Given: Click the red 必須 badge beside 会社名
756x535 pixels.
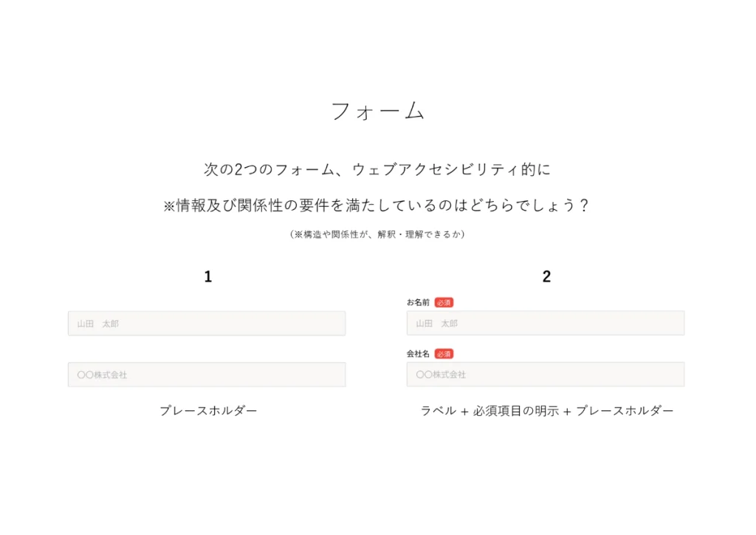Looking at the screenshot, I should pyautogui.click(x=444, y=354).
